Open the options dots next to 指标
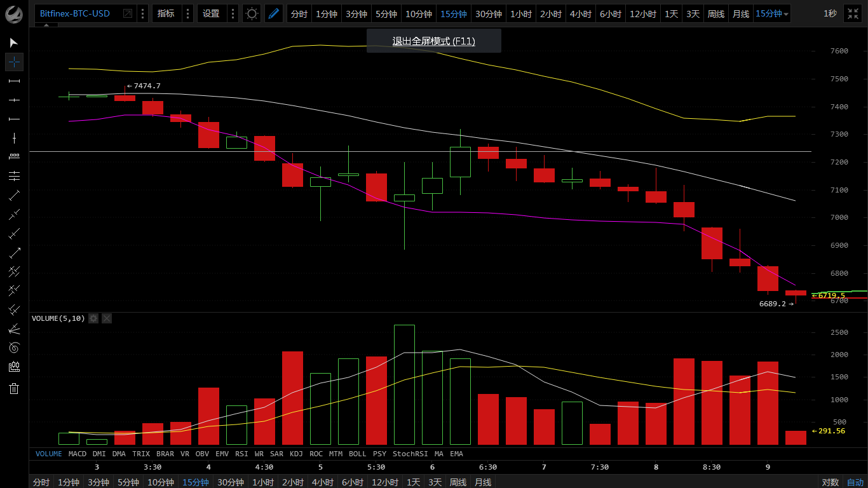 pos(187,13)
